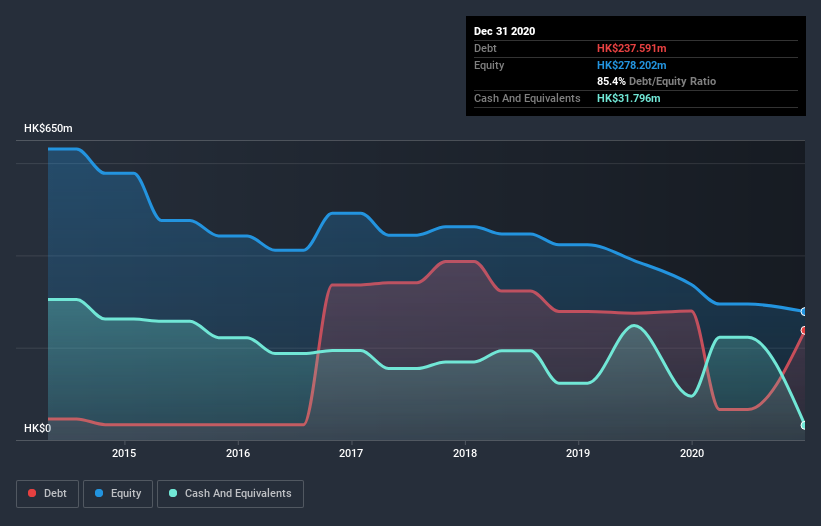Click the Dec 31 2020 tooltip date
Screen dimensions: 821x526
coord(504,31)
